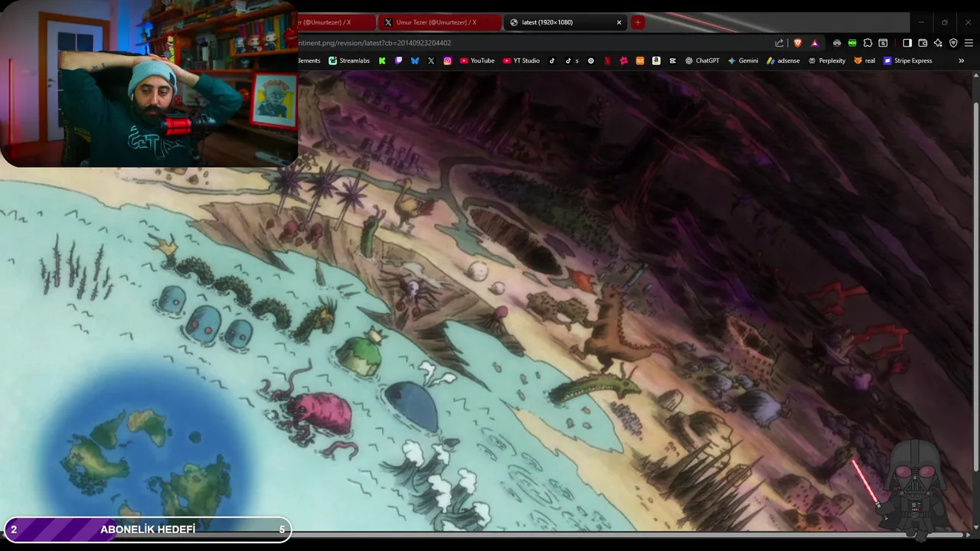Viewport: 980px width, 551px height.
Task: Open the first TikTok bookmark icon
Action: tap(552, 60)
